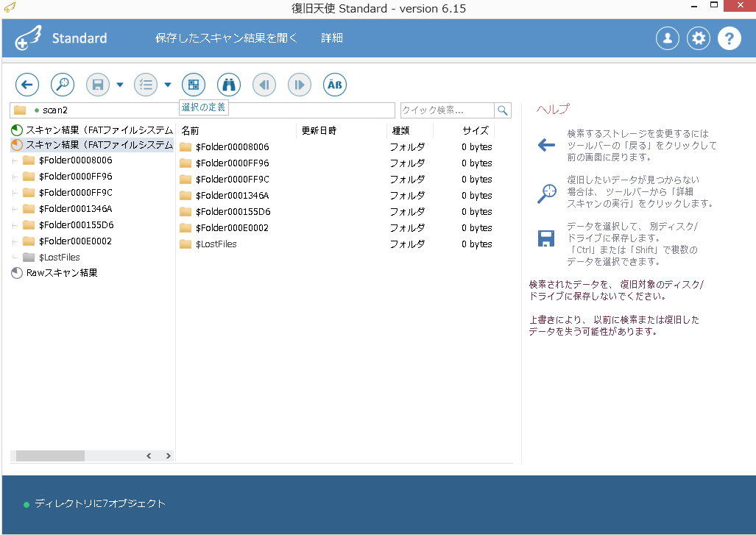Click the quick search input field
The width and height of the screenshot is (756, 535).
point(448,110)
